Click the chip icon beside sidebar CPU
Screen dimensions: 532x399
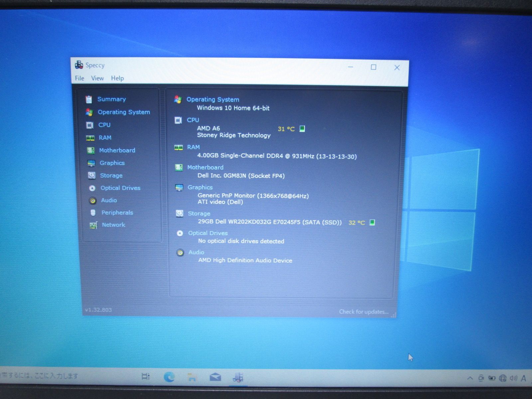(90, 125)
